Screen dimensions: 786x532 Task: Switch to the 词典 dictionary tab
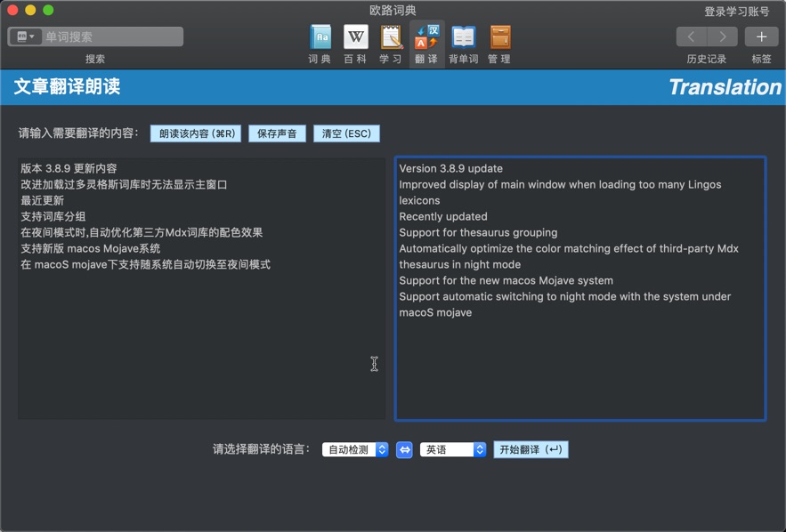[x=320, y=42]
